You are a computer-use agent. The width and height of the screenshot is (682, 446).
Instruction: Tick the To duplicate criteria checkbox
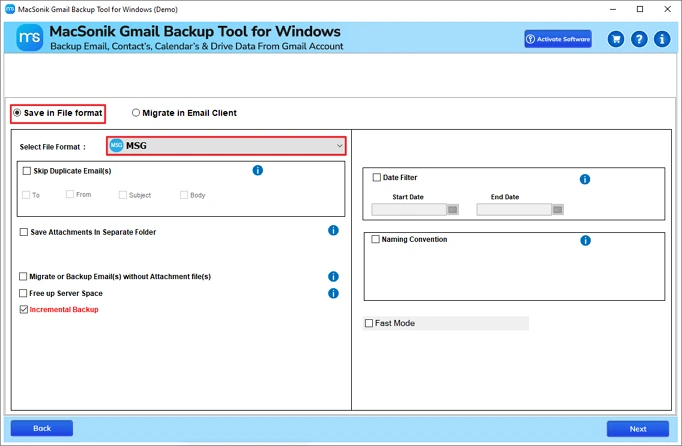26,195
